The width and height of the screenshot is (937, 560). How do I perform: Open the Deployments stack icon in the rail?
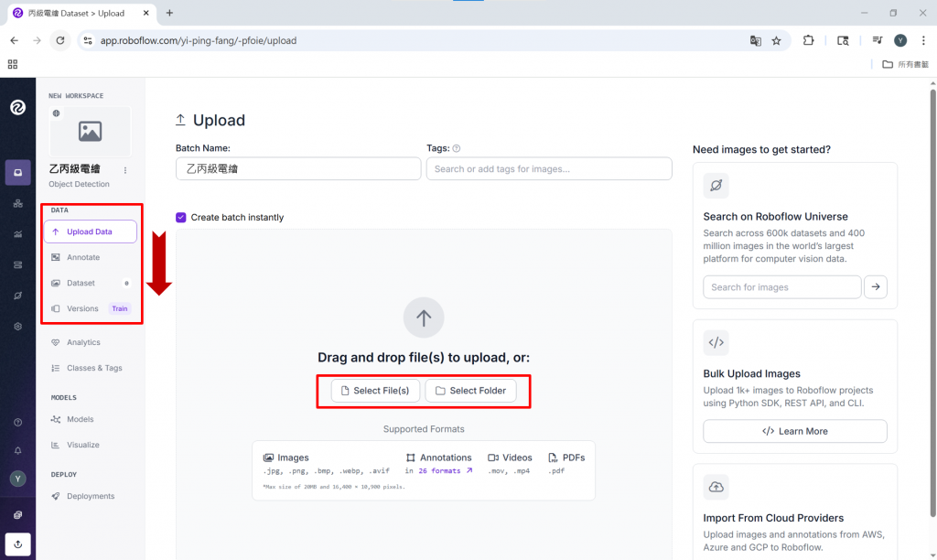(18, 264)
